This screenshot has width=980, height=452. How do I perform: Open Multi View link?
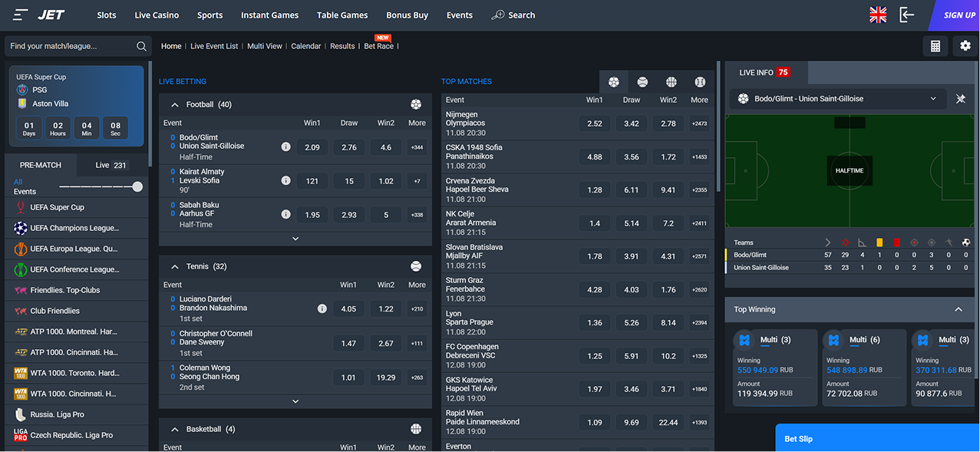(265, 46)
